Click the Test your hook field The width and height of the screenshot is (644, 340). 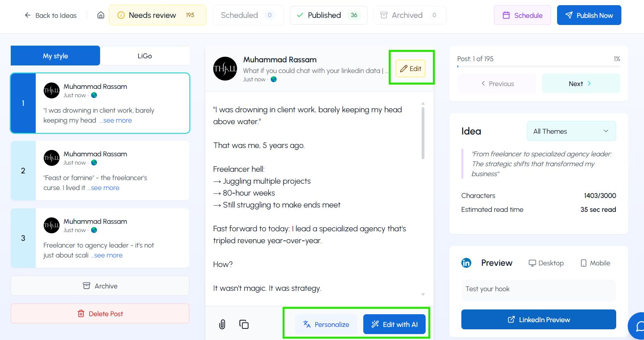point(538,289)
